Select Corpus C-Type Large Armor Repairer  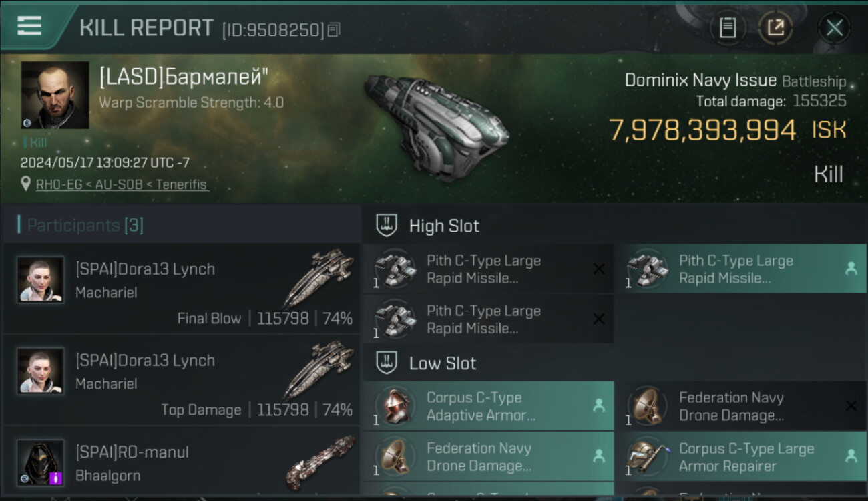[740, 457]
